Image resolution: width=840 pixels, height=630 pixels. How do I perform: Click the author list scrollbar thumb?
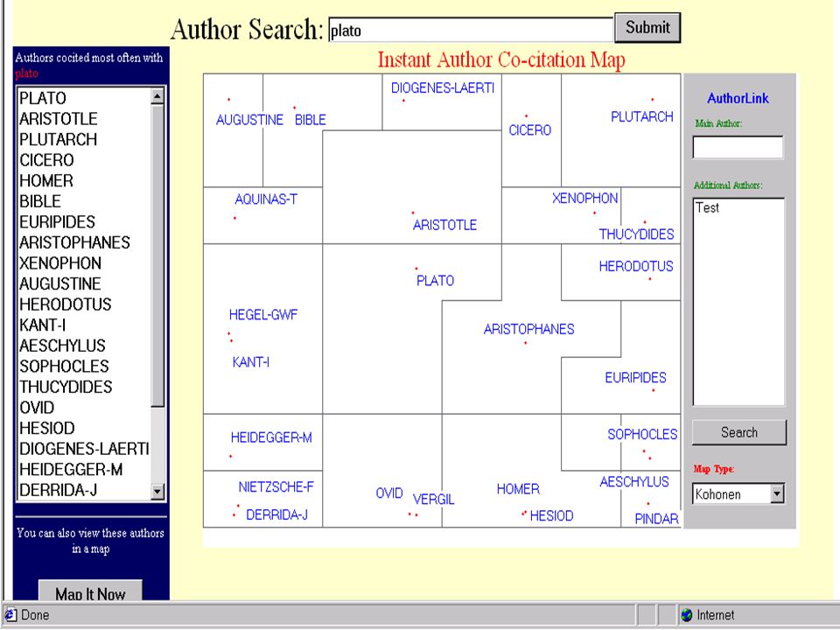pyautogui.click(x=157, y=256)
